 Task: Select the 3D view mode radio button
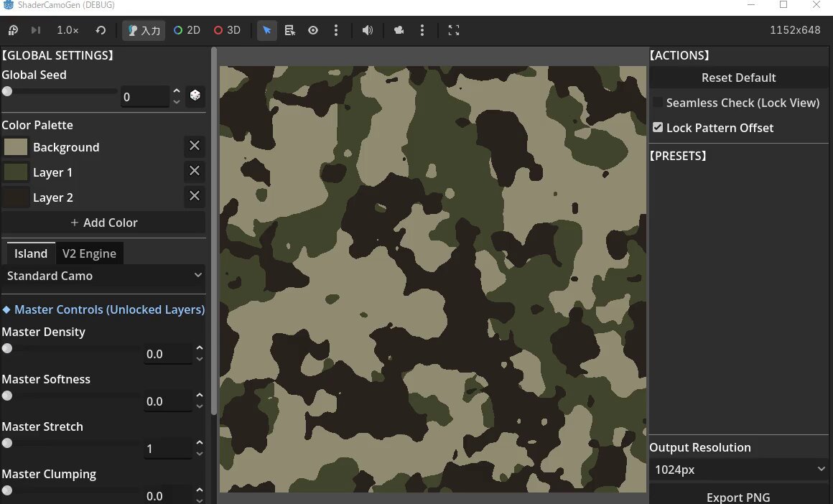pos(227,30)
